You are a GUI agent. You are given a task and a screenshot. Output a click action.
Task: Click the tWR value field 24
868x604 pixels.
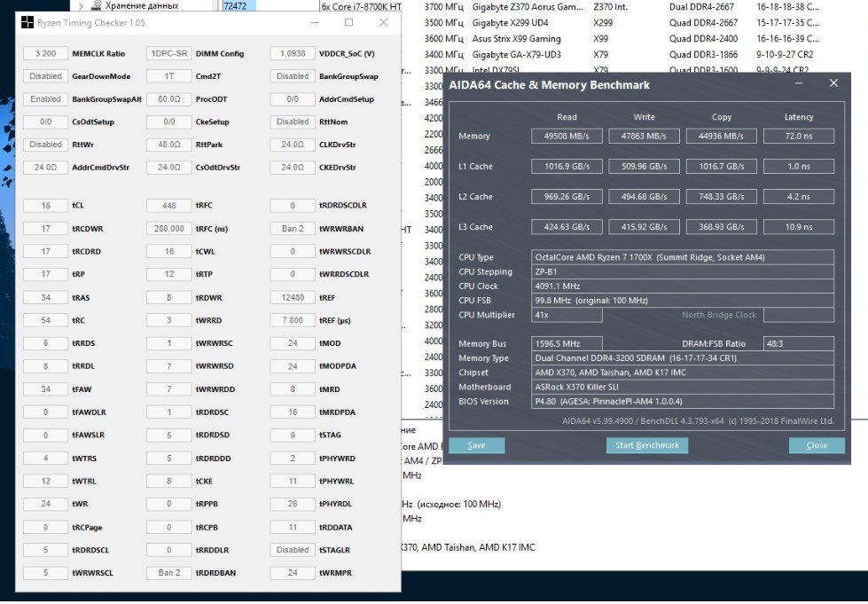point(45,504)
